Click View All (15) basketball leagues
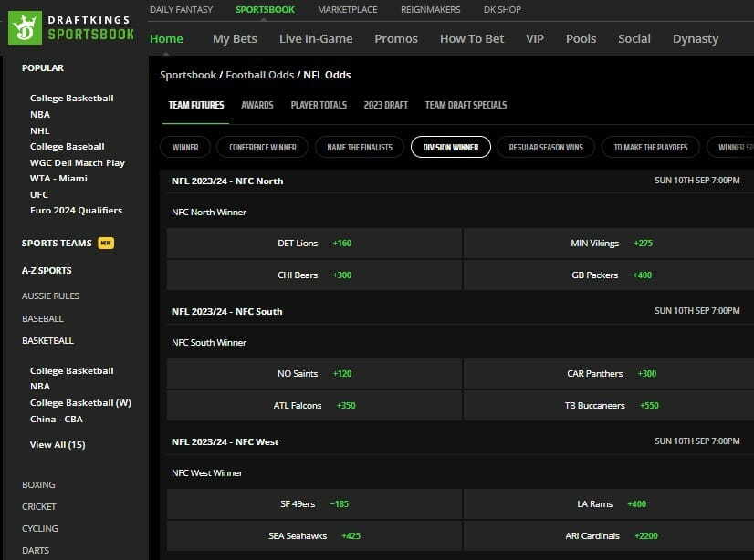This screenshot has height=560, width=754. click(58, 445)
